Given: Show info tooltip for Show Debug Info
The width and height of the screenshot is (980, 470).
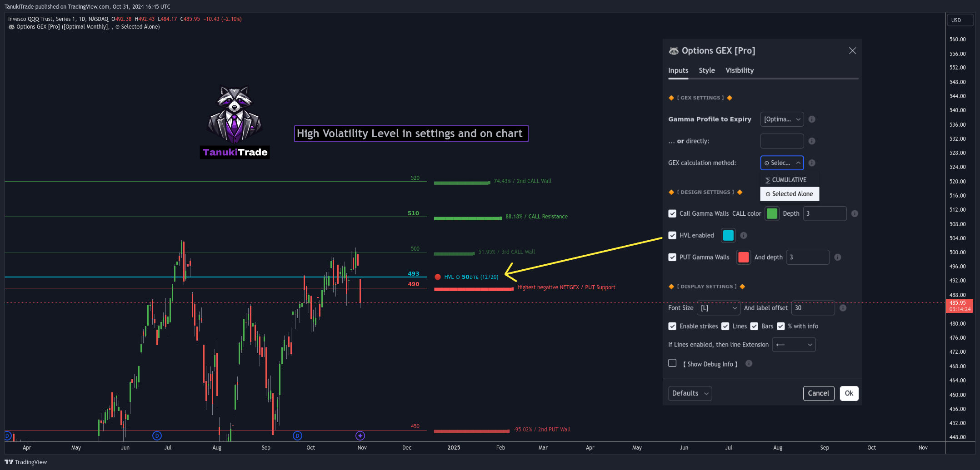Looking at the screenshot, I should (749, 363).
